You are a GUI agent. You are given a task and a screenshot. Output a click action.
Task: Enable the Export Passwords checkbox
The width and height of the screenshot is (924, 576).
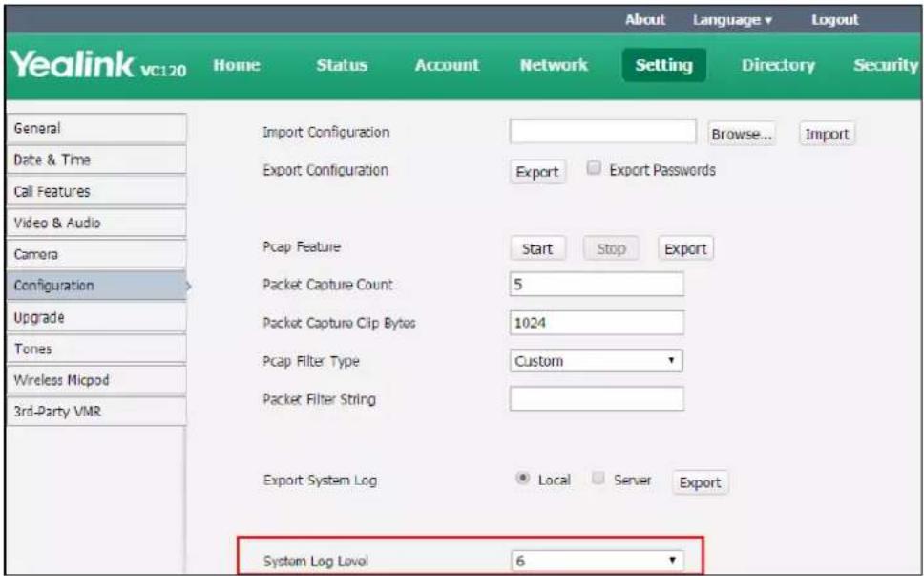[594, 169]
